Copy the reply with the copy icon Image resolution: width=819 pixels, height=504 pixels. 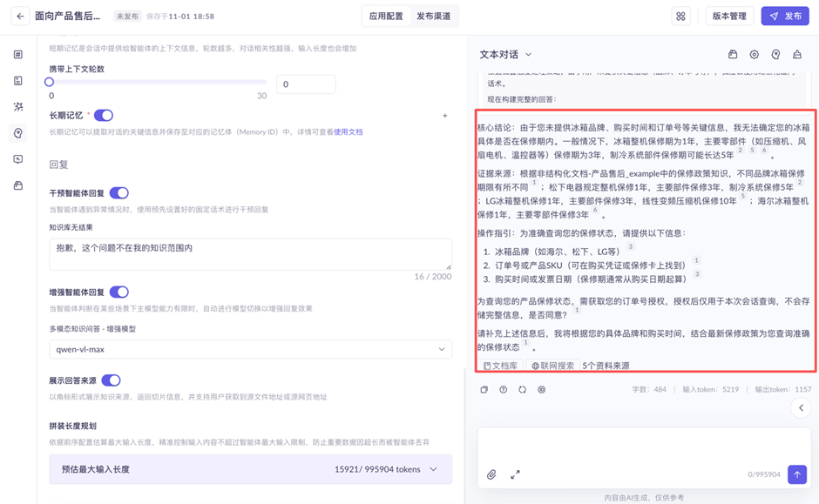click(x=484, y=389)
